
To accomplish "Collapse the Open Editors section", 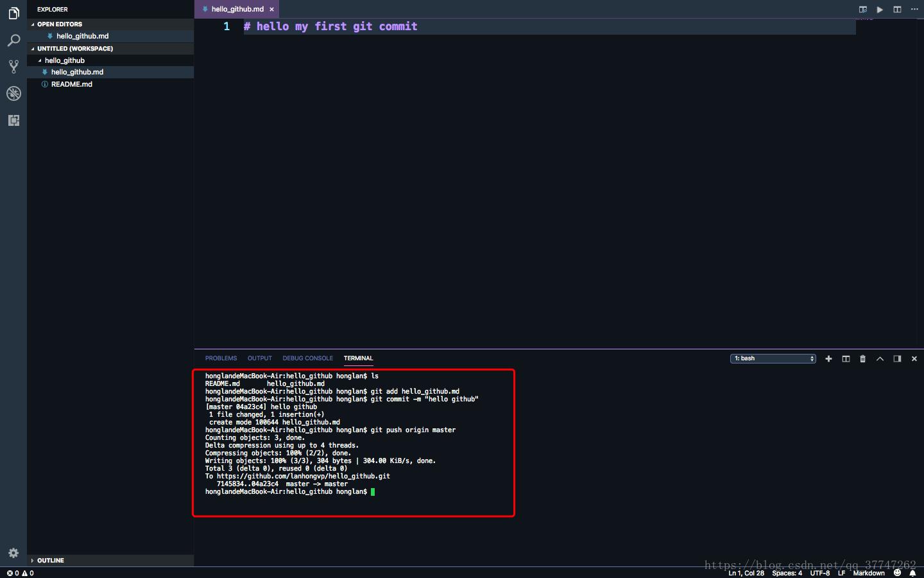I will (59, 24).
